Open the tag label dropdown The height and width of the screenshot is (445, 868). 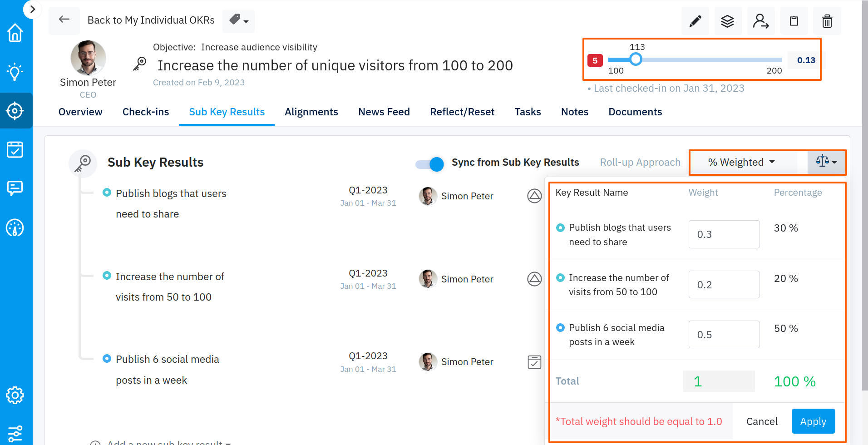pyautogui.click(x=238, y=20)
